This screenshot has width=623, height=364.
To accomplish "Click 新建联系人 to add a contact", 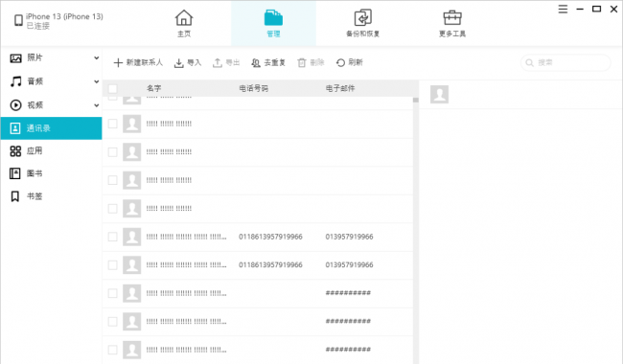I will click(x=138, y=62).
